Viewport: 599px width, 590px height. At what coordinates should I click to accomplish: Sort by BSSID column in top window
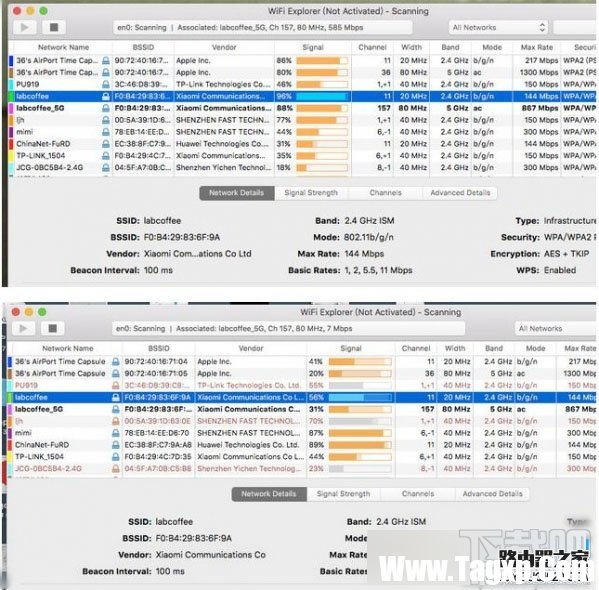(143, 47)
